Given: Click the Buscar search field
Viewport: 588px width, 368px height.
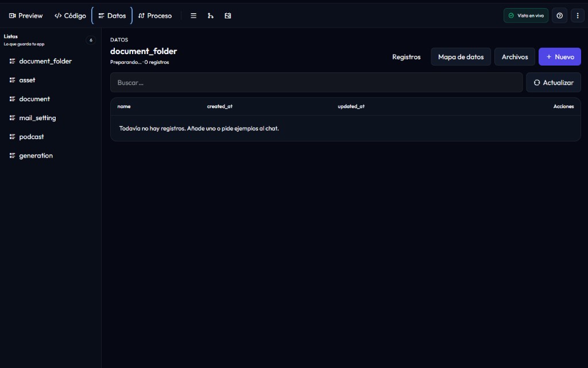Looking at the screenshot, I should 316,83.
